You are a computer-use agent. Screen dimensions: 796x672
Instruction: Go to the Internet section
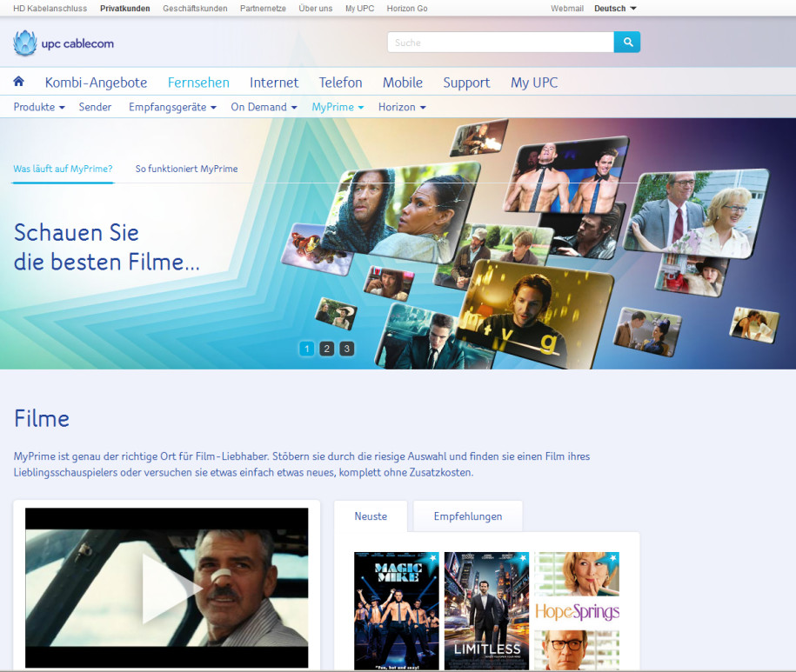click(274, 83)
